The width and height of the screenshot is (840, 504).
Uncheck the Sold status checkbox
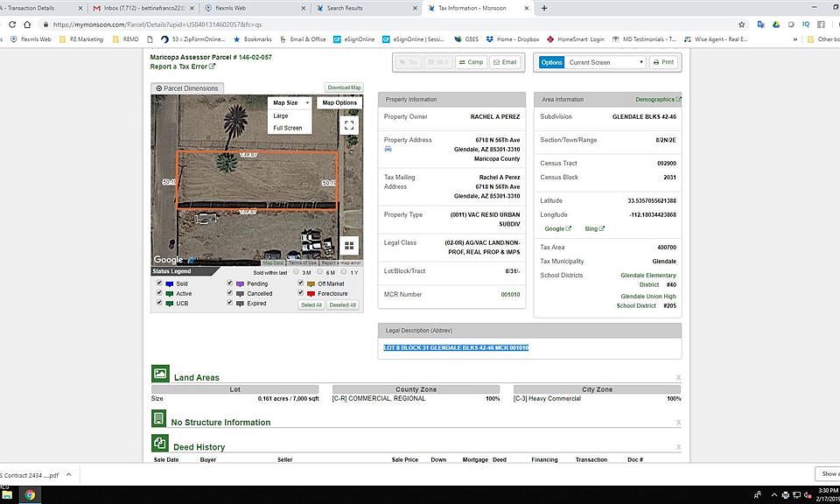159,283
